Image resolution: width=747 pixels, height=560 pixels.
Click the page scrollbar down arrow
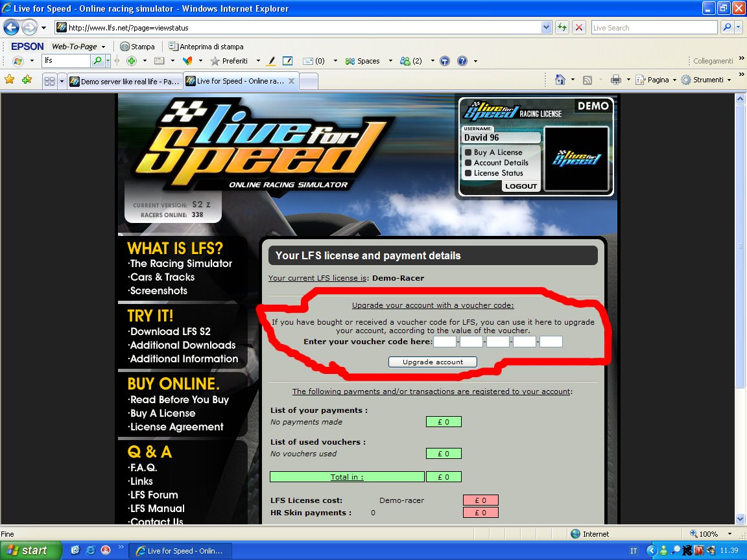740,519
